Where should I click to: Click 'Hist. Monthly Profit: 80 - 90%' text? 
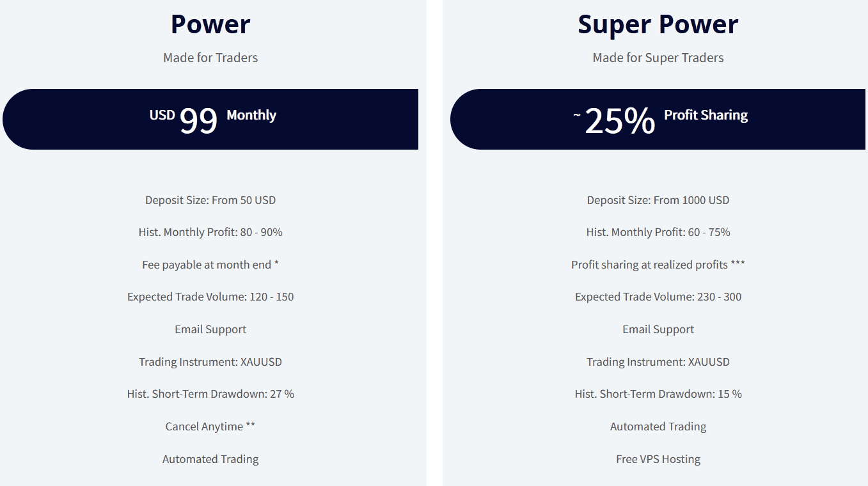point(210,232)
